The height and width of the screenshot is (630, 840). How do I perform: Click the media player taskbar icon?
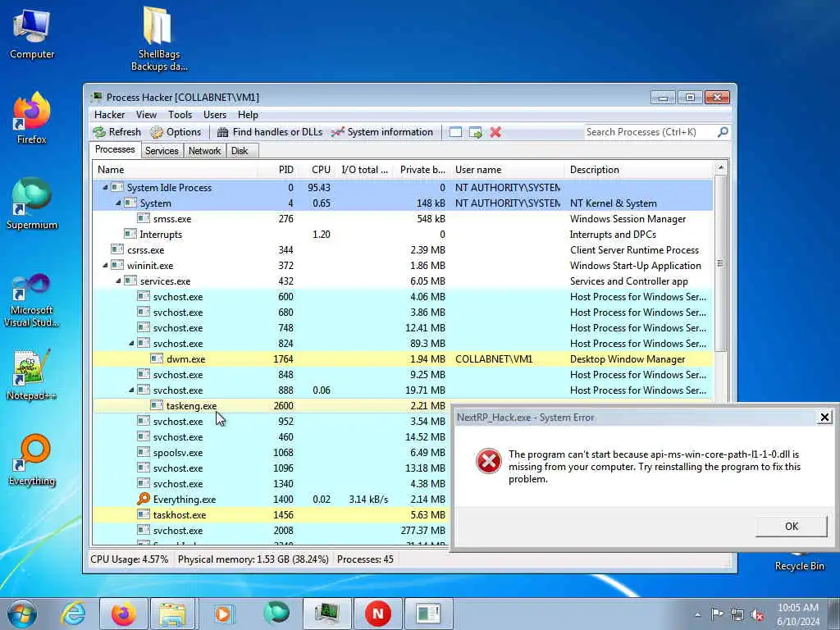(x=223, y=614)
